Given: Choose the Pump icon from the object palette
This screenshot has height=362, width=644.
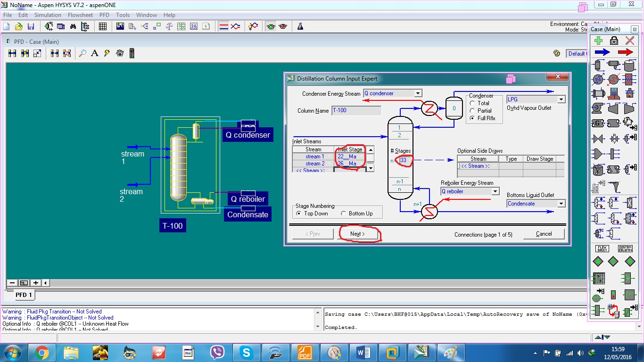Looking at the screenshot, I should click(x=596, y=108).
